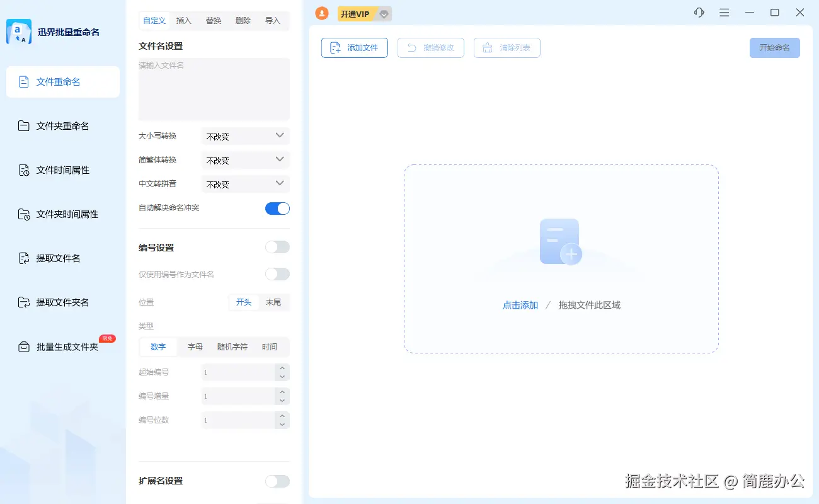
Task: Disable 自动解决命名冲突
Action: click(277, 208)
